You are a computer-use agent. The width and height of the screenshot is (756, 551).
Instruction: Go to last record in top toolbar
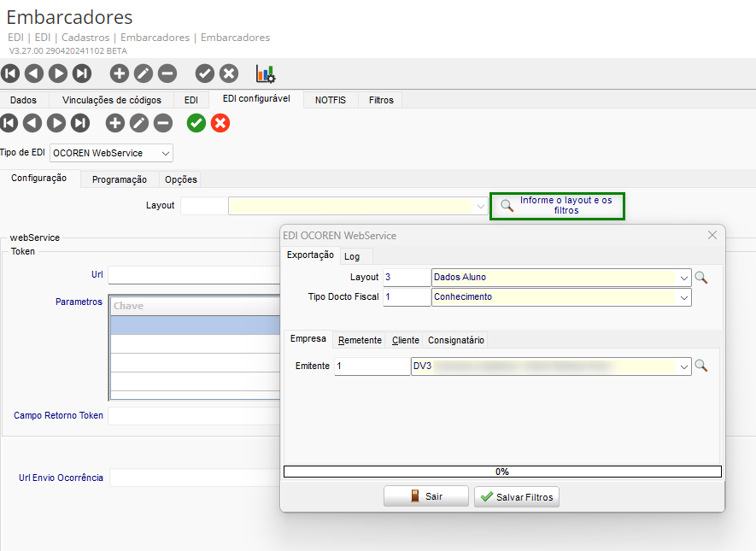pyautogui.click(x=82, y=73)
